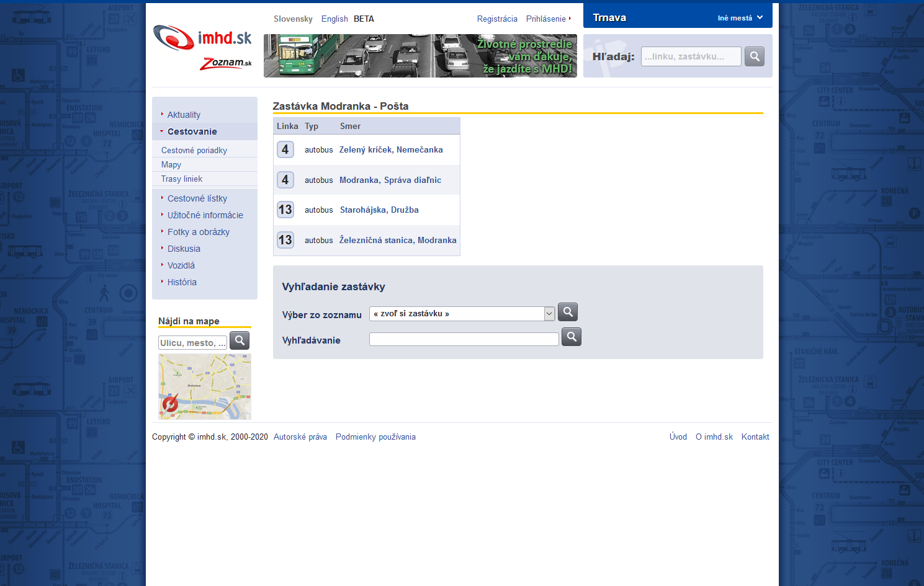Click magnifier beside the stop dropdown list
Image resolution: width=924 pixels, height=586 pixels.
point(567,312)
